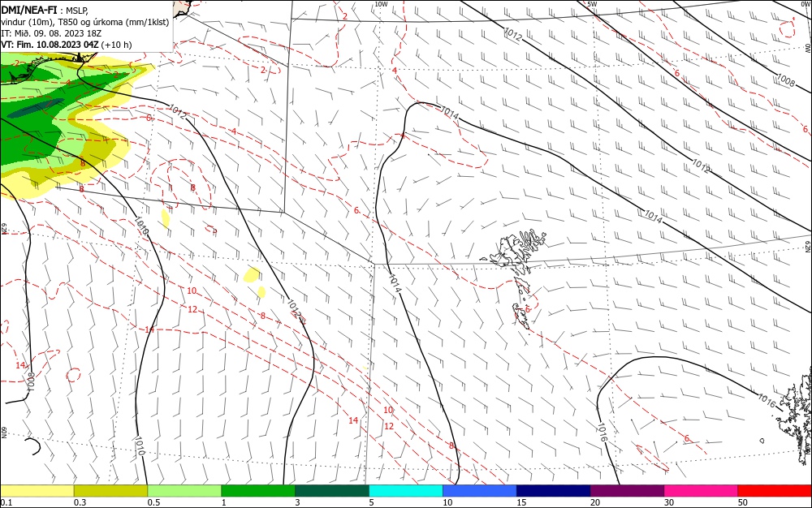Click the legend value '30'
Image resolution: width=812 pixels, height=508 pixels.
point(669,502)
